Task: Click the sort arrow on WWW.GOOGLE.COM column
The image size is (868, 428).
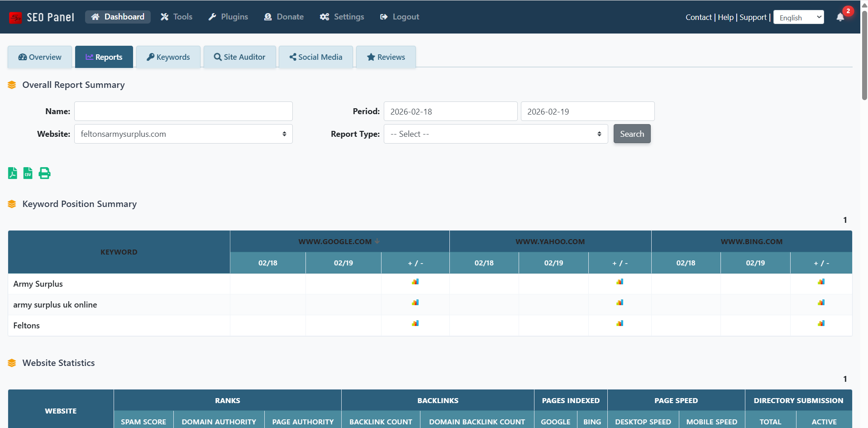Action: (x=377, y=241)
